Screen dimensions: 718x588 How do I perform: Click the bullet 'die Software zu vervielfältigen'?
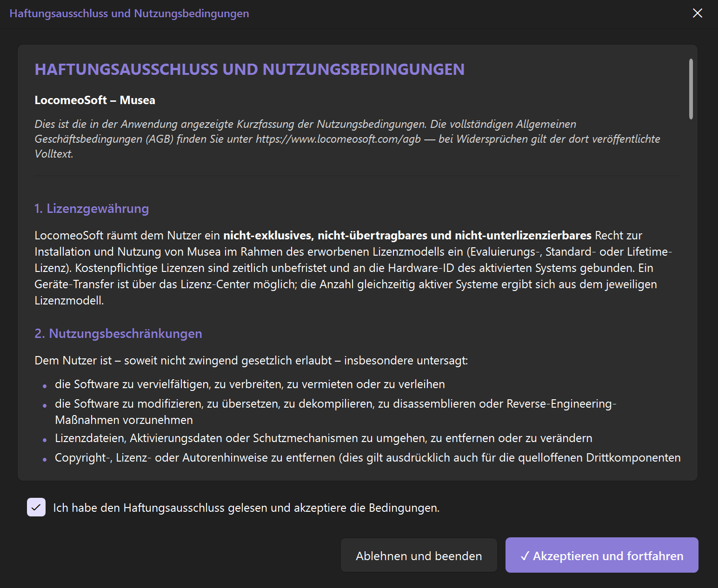[250, 384]
